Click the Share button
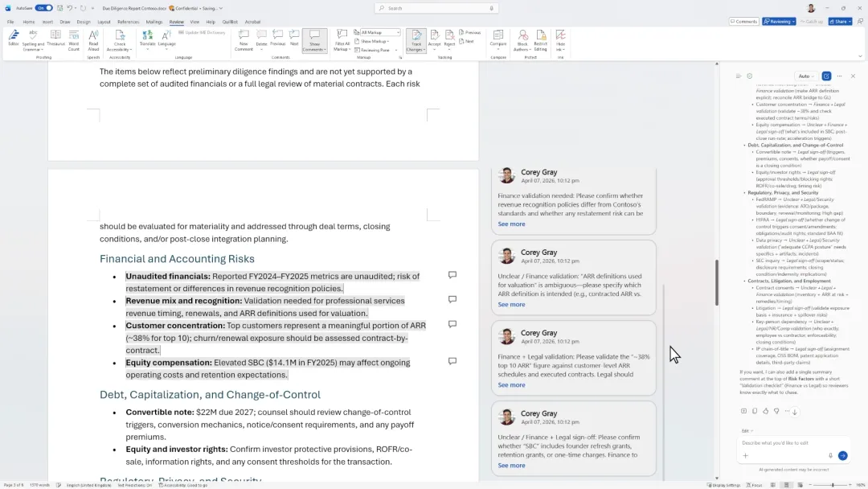The height and width of the screenshot is (489, 868). [x=841, y=22]
